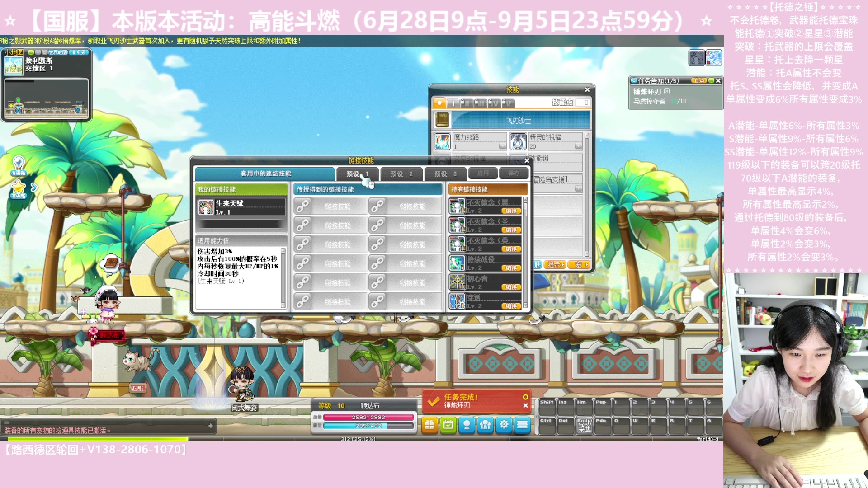The height and width of the screenshot is (488, 868).
Task: Toggle the 非玩家 NPC filter button
Action: click(78, 52)
